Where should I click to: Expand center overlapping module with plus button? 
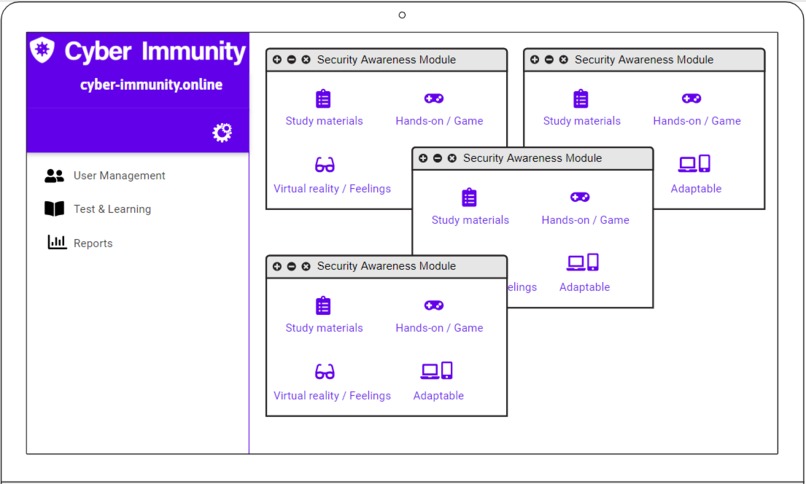pyautogui.click(x=423, y=158)
